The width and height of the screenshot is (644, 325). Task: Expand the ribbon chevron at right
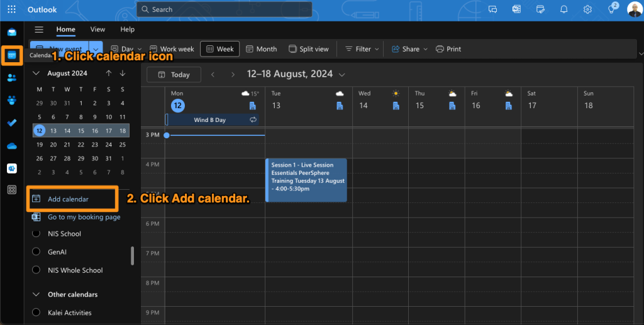(641, 54)
